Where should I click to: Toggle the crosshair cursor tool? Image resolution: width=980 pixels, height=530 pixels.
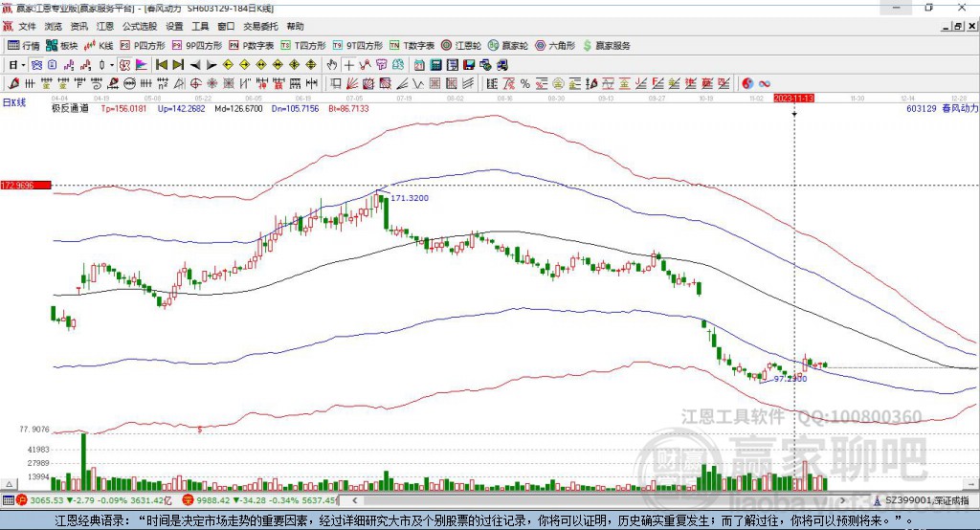348,65
